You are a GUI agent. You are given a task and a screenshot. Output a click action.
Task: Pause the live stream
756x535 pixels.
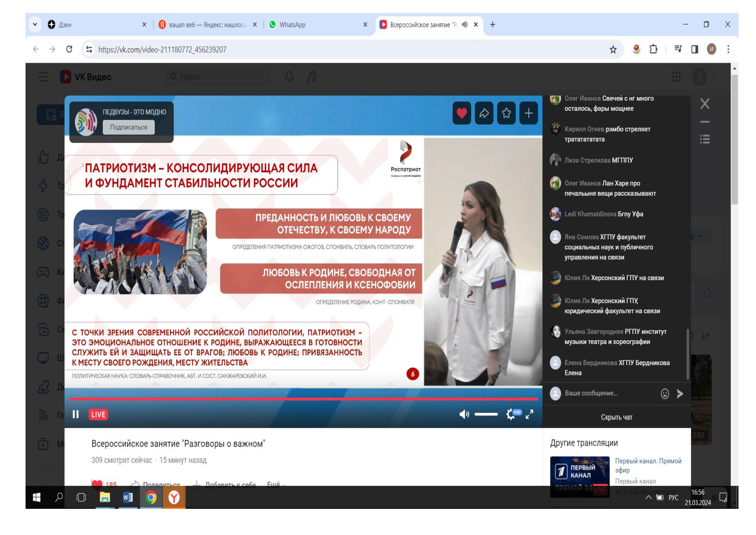click(76, 414)
